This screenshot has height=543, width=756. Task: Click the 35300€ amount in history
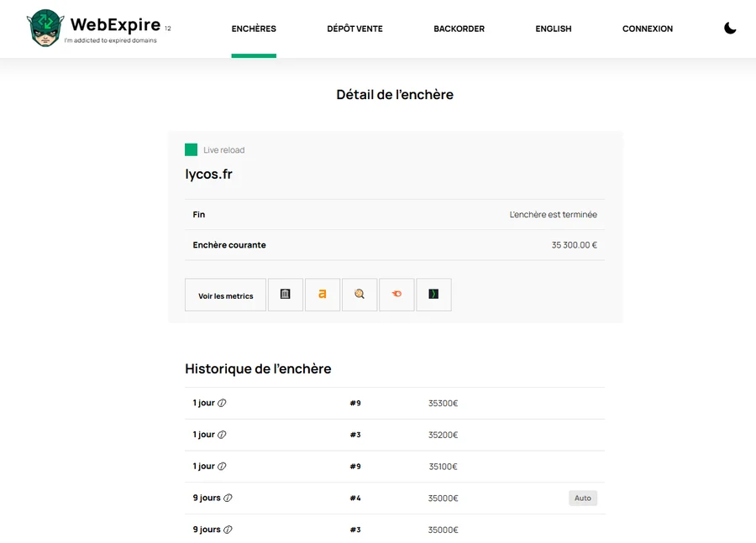[443, 404]
